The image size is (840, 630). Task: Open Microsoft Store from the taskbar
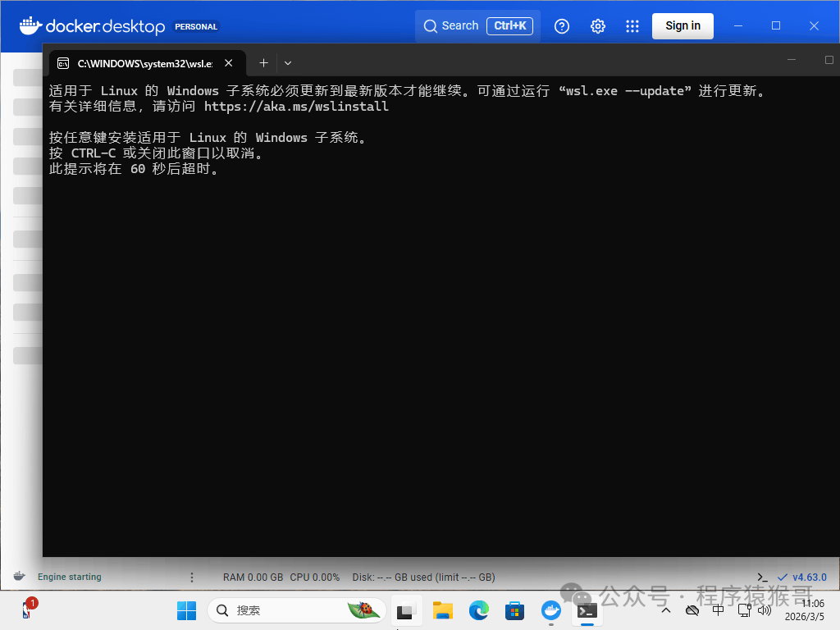coord(515,610)
